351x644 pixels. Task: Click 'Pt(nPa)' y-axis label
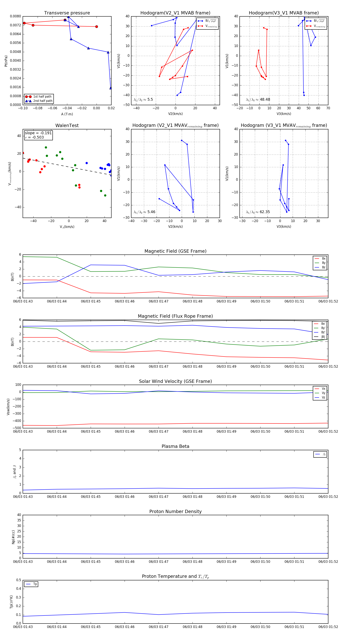[x=6, y=61]
